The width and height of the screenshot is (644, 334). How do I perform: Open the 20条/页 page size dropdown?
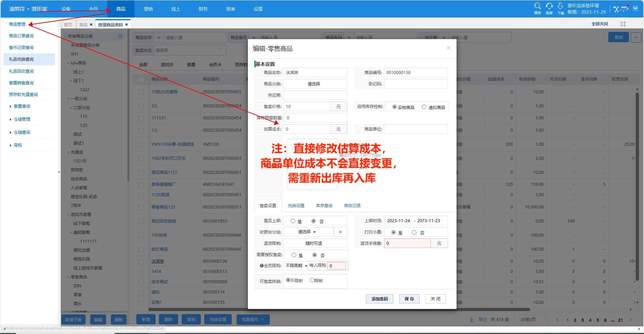click(x=531, y=320)
